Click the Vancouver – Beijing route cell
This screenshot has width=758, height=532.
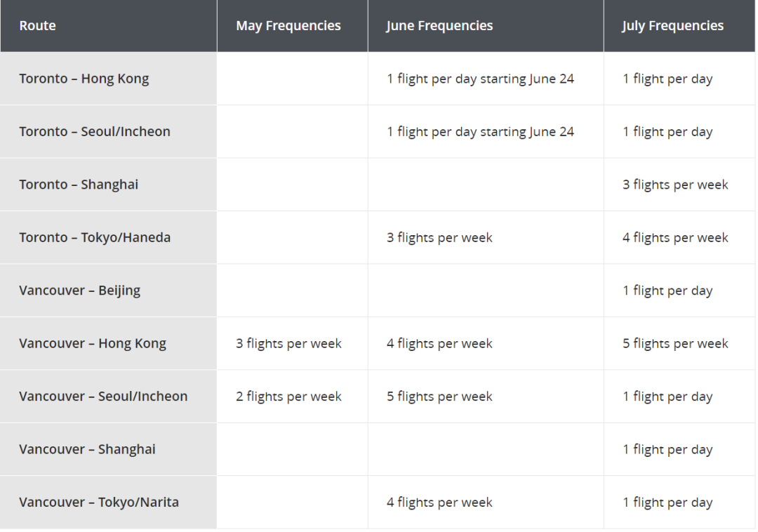tap(108, 291)
